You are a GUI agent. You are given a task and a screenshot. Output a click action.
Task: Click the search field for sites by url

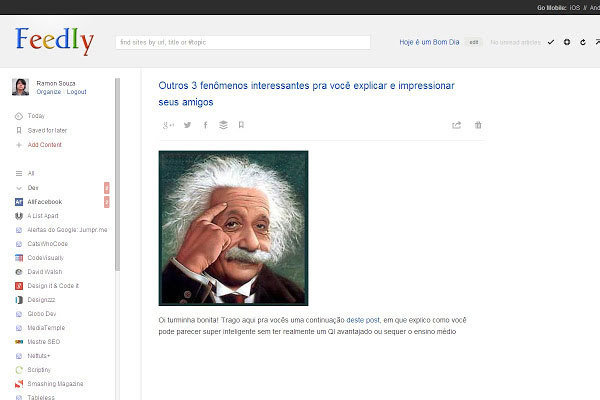coord(243,42)
